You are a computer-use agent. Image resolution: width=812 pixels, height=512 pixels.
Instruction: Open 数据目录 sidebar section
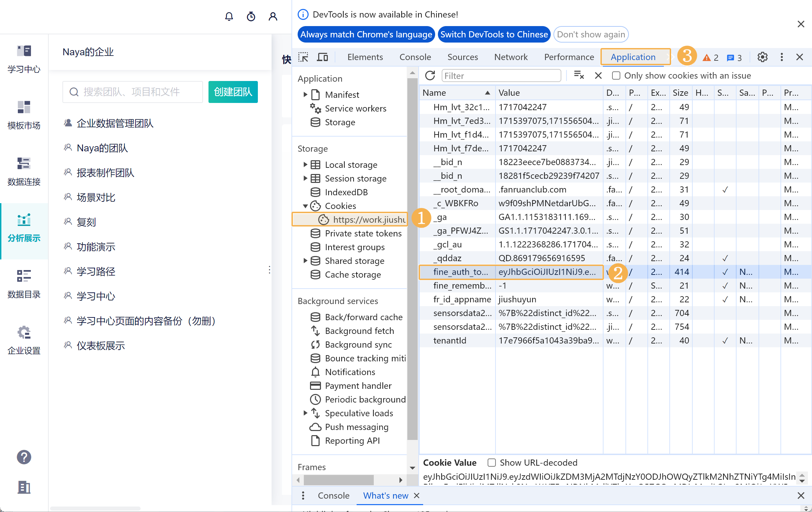24,285
